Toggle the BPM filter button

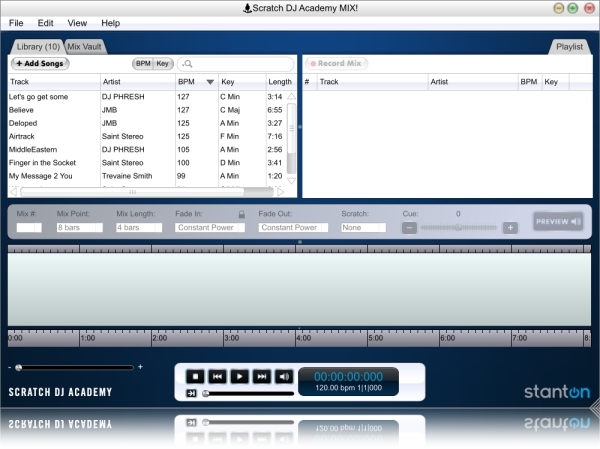click(143, 64)
